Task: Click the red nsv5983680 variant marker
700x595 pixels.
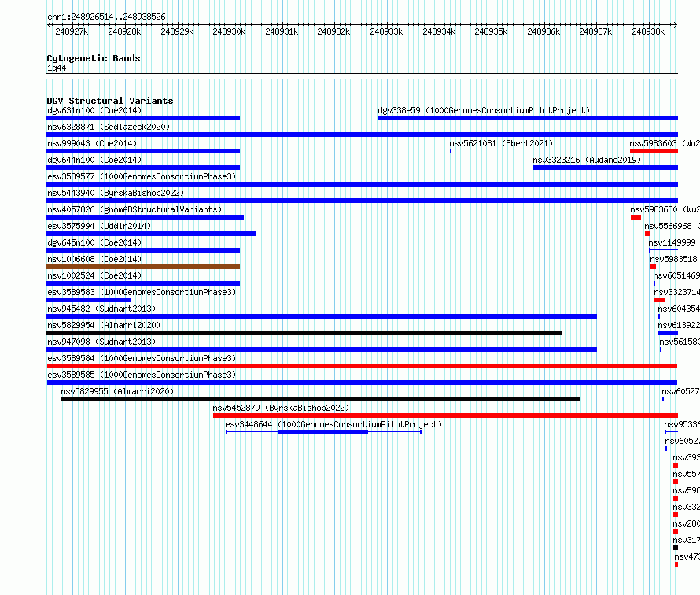Action: tap(636, 217)
